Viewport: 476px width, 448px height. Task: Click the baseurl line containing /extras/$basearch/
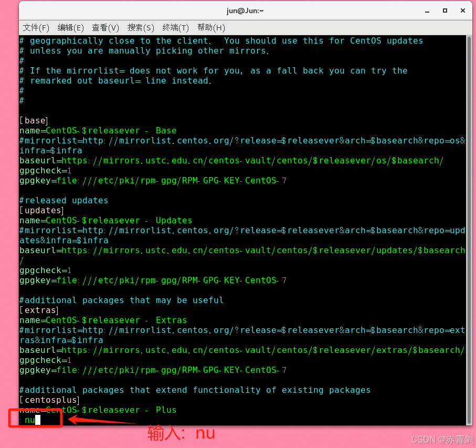coord(242,350)
